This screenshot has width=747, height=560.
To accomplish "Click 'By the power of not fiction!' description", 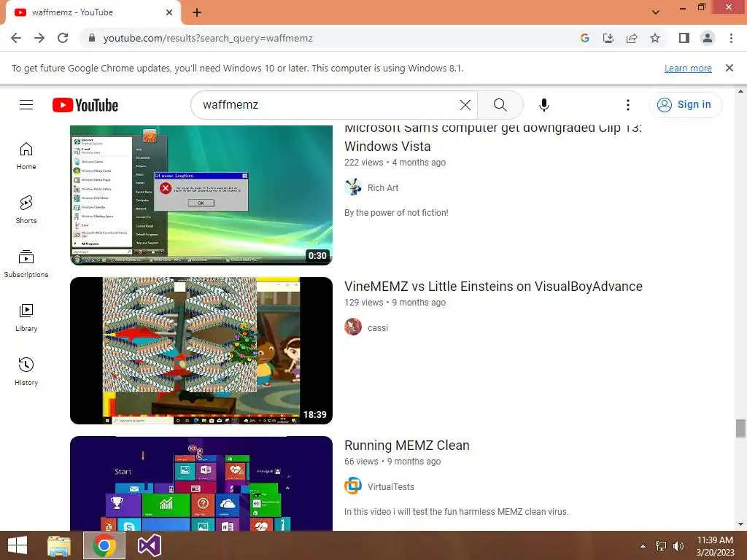I will 396,213.
